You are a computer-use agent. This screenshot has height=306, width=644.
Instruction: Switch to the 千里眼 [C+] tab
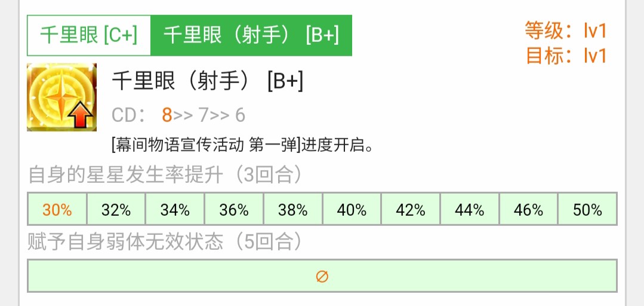click(x=89, y=36)
